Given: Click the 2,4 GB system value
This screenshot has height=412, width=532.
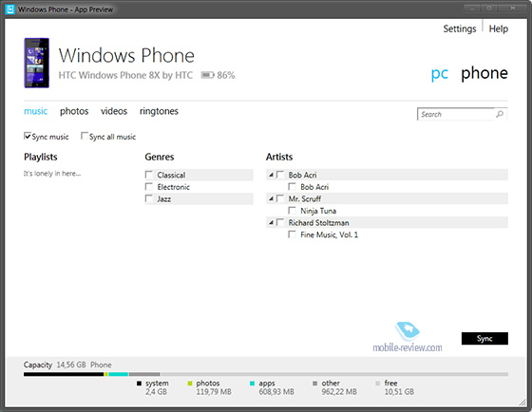Looking at the screenshot, I should coord(156,392).
